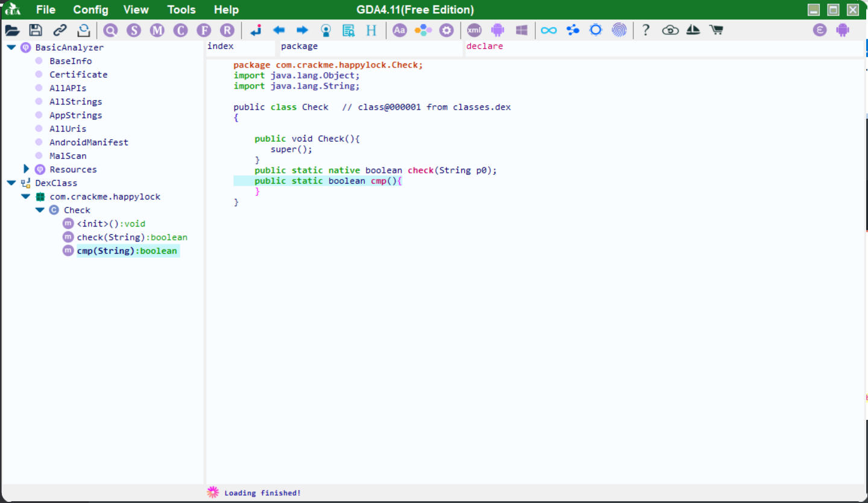Open AndroidManifest in the analyzer tree
868x503 pixels.
[x=89, y=142]
